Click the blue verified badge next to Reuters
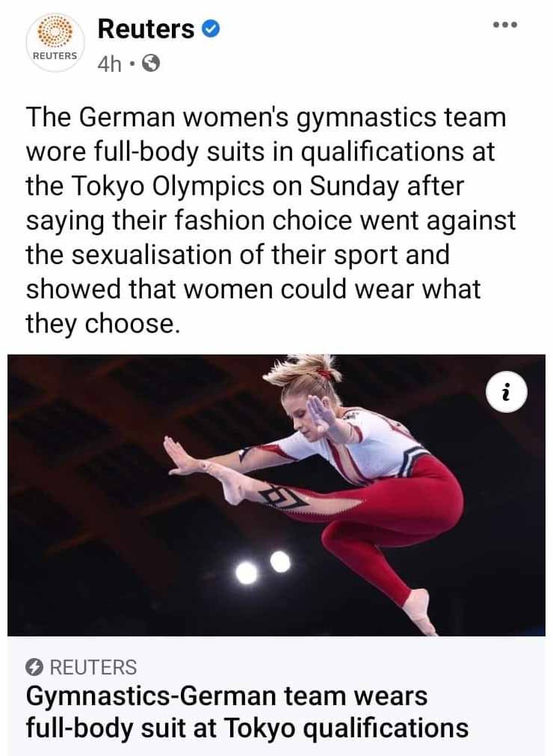 pos(211,29)
